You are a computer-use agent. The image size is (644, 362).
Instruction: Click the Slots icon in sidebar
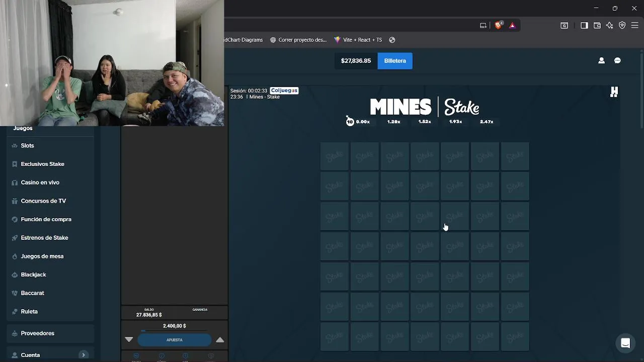(x=15, y=145)
